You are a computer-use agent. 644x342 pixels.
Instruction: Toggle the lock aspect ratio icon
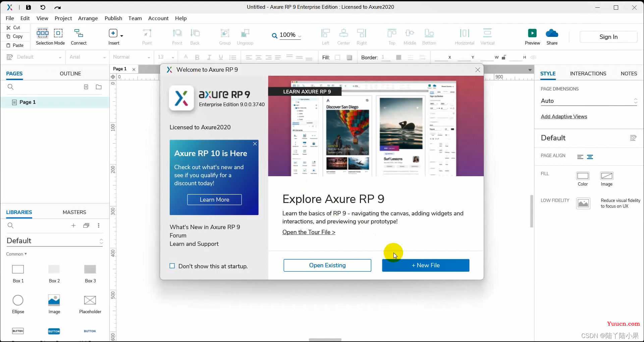pos(503,57)
